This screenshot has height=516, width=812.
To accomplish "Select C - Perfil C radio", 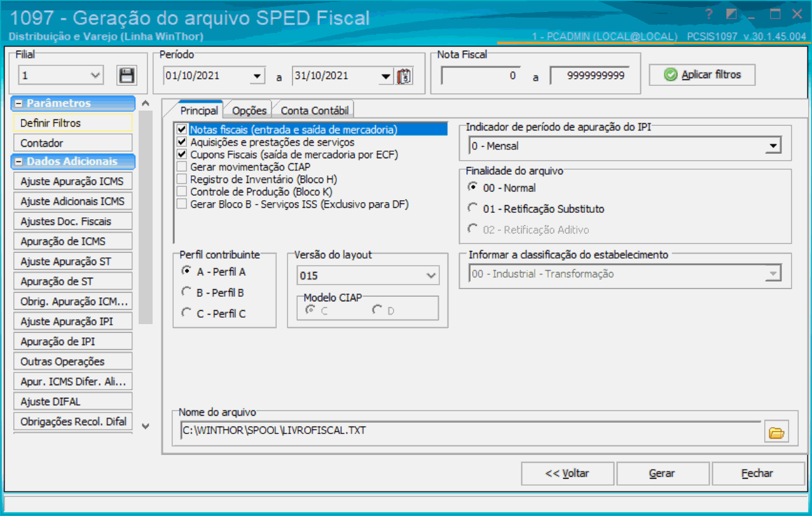I will pos(186,313).
